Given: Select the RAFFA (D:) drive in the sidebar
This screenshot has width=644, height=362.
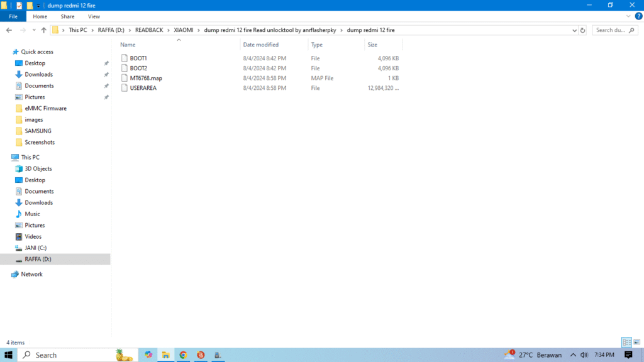Looking at the screenshot, I should [38, 259].
